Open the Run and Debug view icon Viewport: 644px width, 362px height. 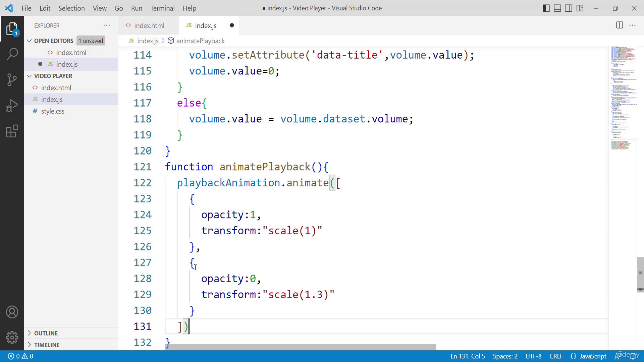click(x=12, y=105)
